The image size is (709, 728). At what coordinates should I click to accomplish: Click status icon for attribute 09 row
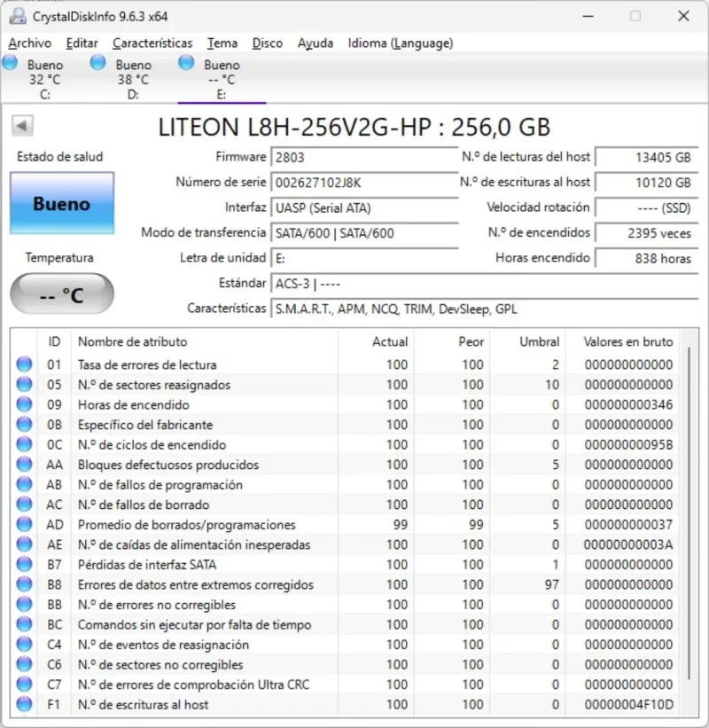pyautogui.click(x=24, y=404)
